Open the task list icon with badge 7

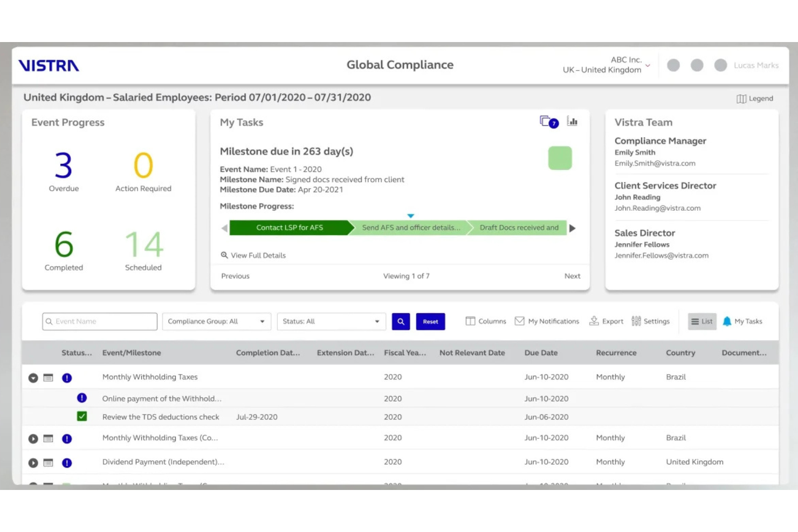coord(548,122)
